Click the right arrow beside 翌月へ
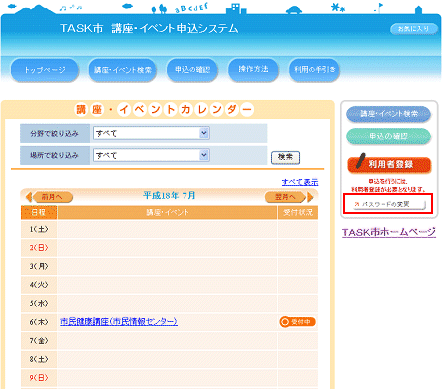 [310, 197]
